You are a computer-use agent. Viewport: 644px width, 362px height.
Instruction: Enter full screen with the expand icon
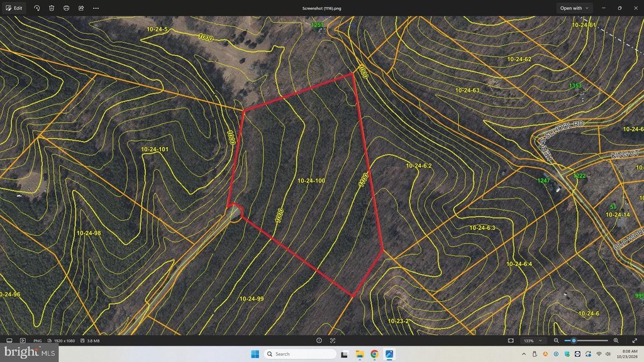pyautogui.click(x=635, y=341)
